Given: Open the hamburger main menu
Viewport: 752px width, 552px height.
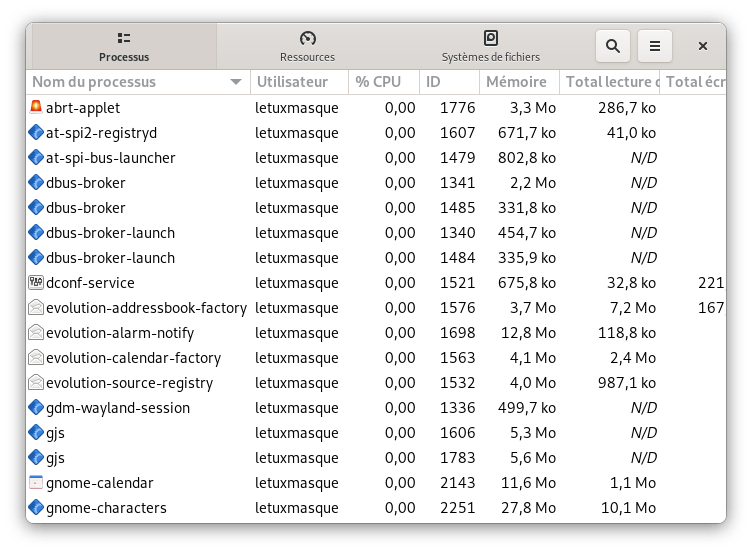Looking at the screenshot, I should [x=655, y=45].
